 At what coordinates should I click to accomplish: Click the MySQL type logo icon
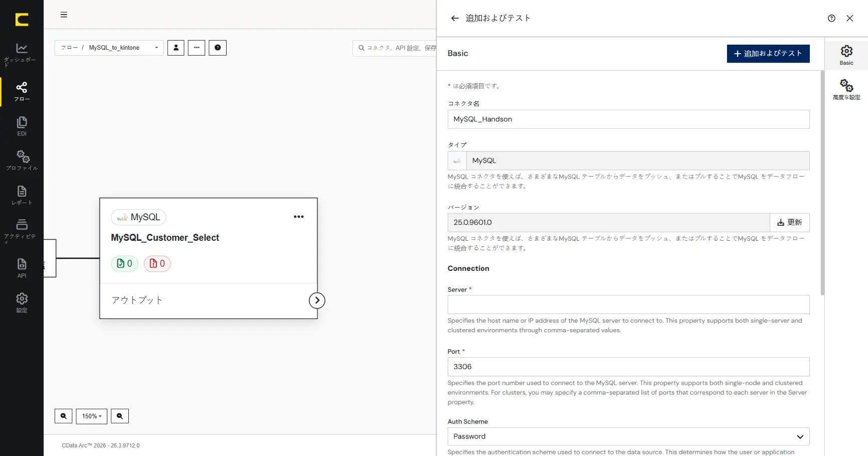[x=457, y=161]
